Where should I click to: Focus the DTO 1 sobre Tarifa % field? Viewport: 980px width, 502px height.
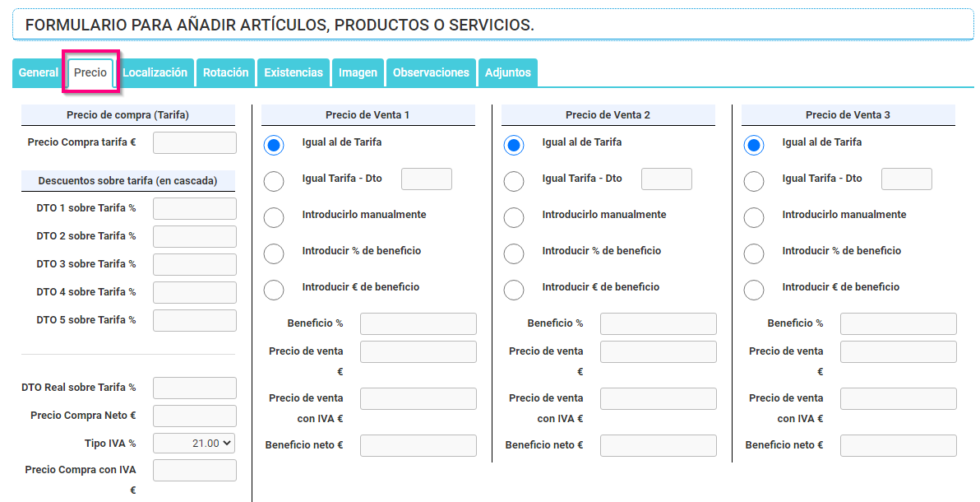[x=194, y=208]
